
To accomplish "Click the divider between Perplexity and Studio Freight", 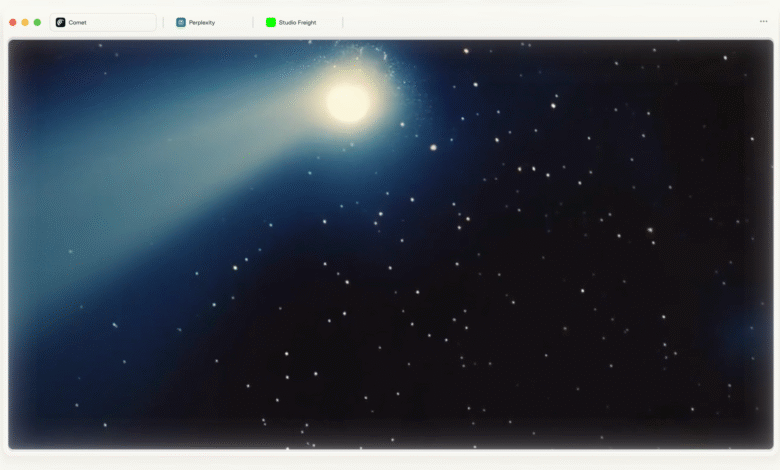I will click(x=253, y=22).
